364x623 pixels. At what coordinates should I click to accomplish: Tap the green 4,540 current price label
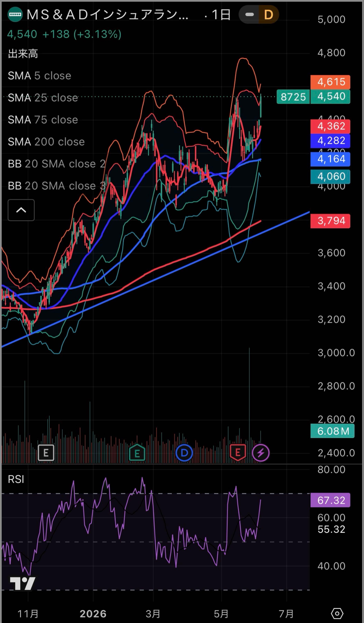[x=330, y=96]
